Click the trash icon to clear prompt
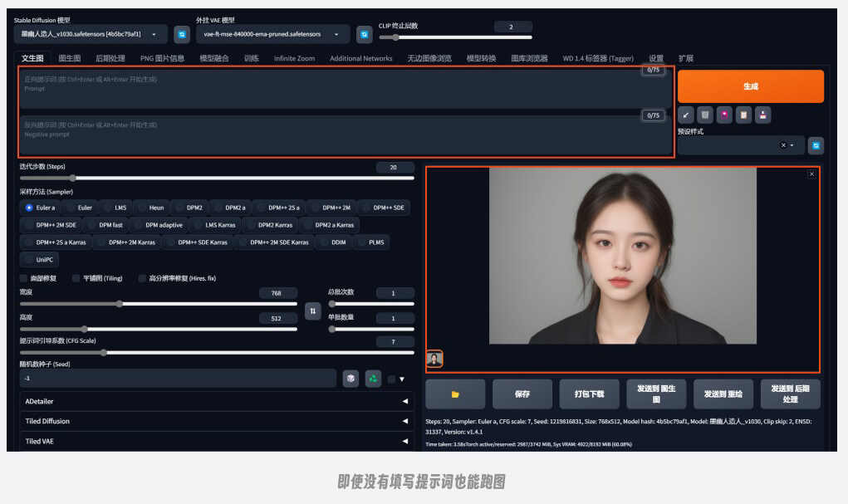 tap(705, 115)
